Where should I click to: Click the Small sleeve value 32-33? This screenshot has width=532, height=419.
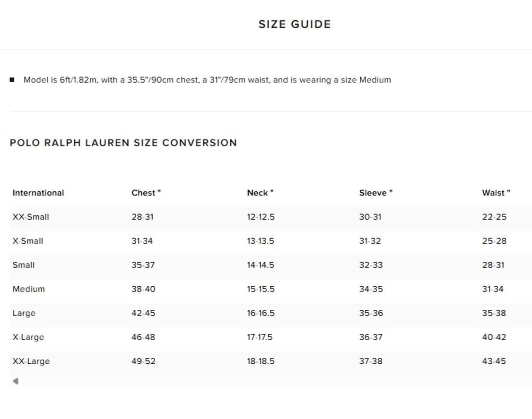pyautogui.click(x=371, y=265)
